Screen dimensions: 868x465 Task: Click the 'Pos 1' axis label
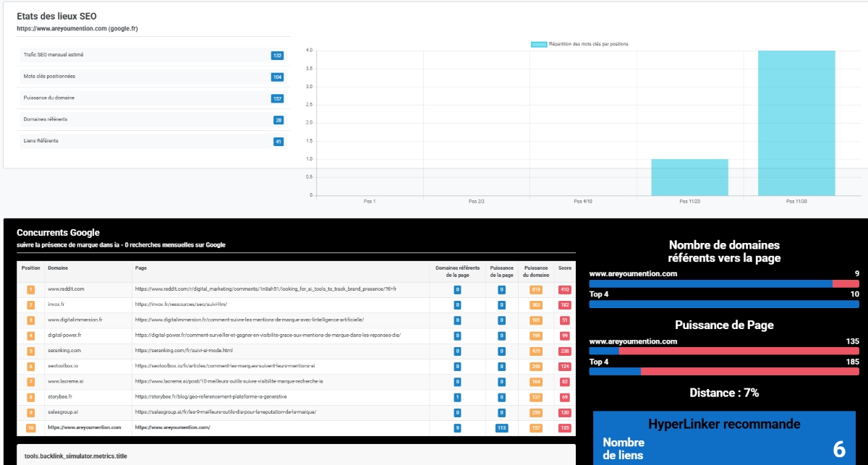(x=370, y=201)
